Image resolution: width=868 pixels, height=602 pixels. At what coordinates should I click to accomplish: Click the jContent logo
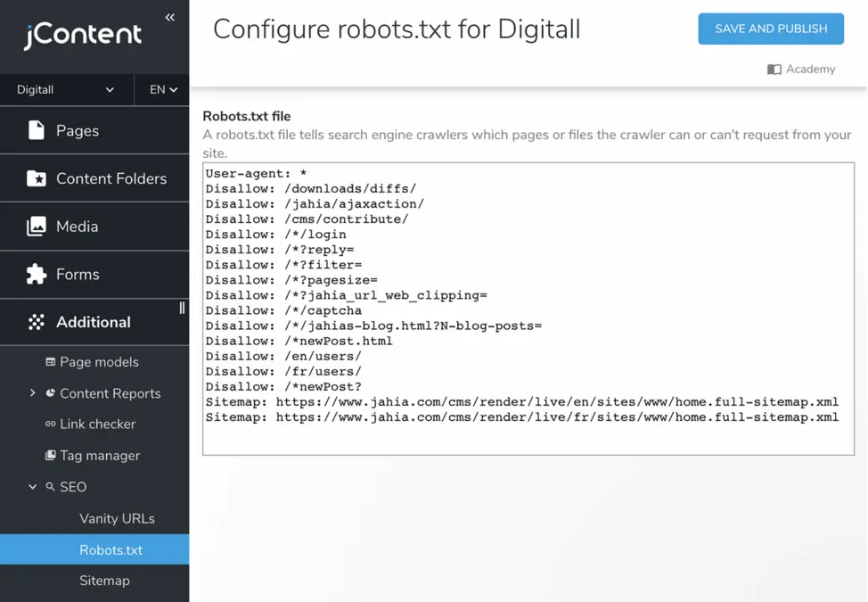click(82, 36)
